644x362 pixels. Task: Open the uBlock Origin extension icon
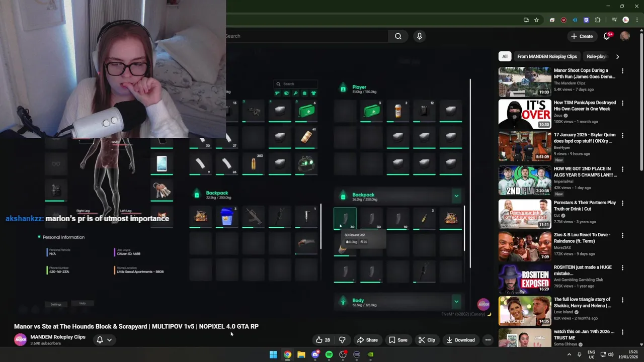click(x=563, y=20)
